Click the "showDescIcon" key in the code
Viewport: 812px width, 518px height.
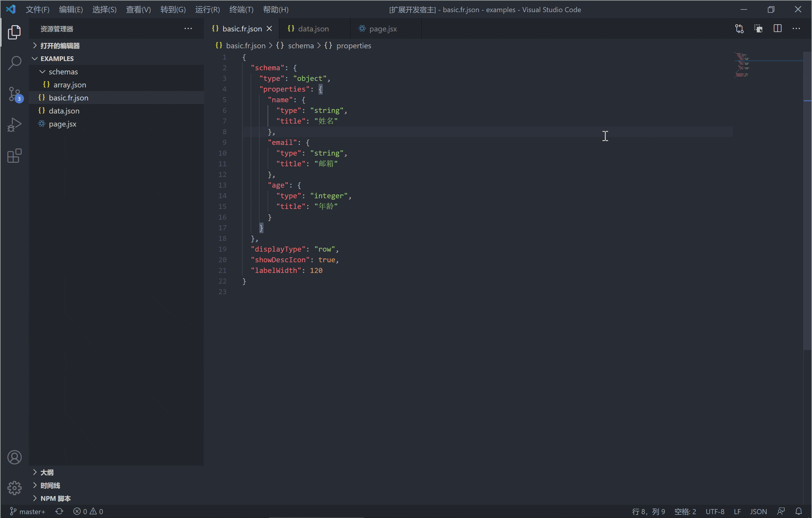[280, 260]
